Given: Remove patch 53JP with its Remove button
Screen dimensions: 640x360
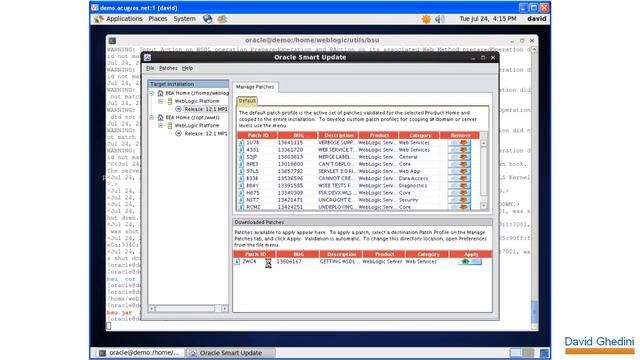Looking at the screenshot, I should pos(459,157).
